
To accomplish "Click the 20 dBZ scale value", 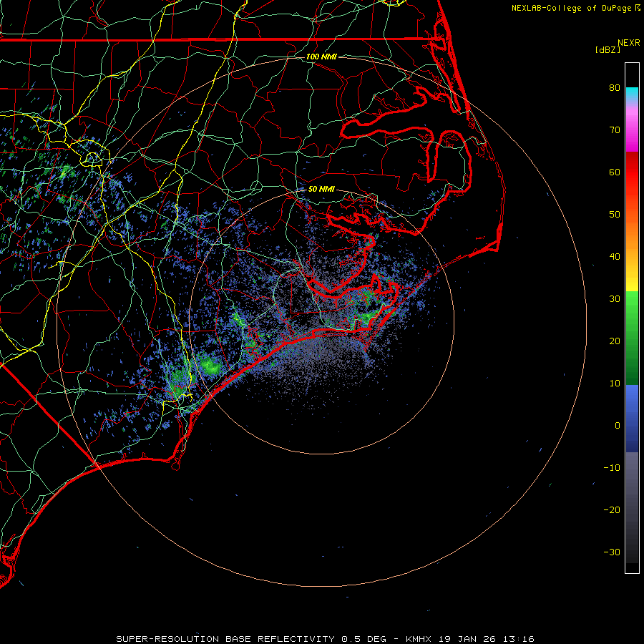I will point(615,341).
